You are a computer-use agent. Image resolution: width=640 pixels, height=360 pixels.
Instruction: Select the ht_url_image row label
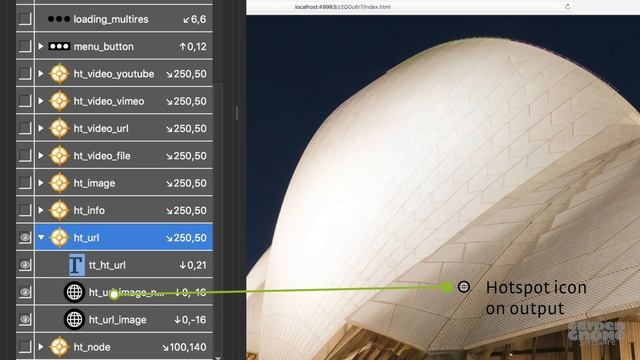(x=118, y=320)
